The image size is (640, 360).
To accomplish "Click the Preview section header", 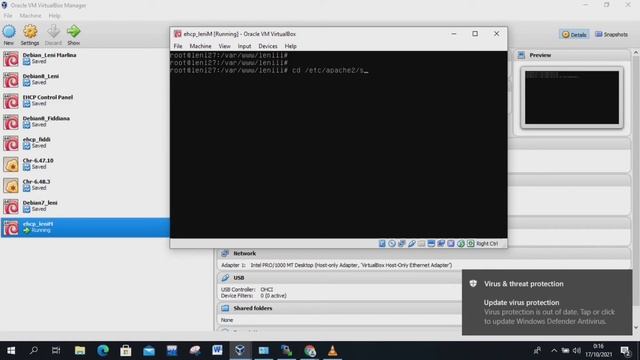I will click(x=571, y=55).
